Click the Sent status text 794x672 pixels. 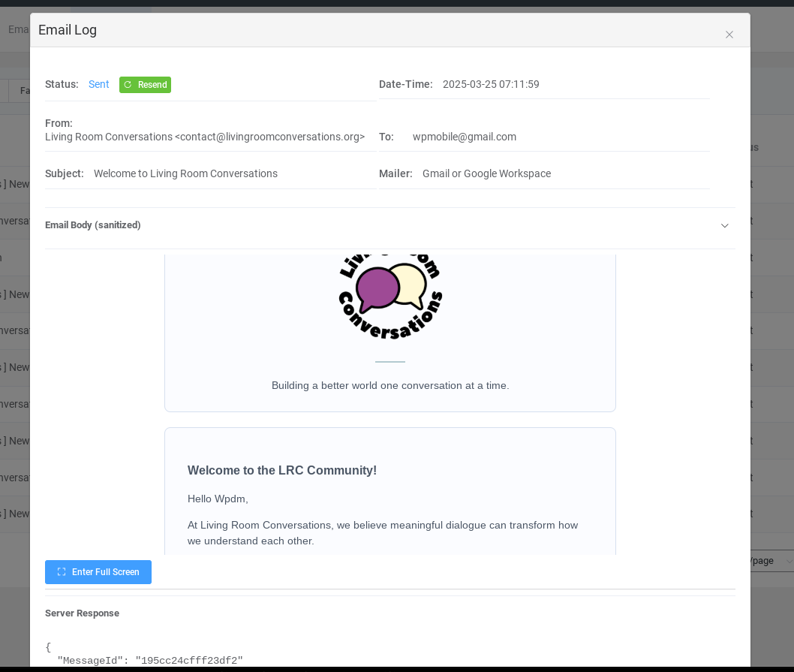coord(99,84)
